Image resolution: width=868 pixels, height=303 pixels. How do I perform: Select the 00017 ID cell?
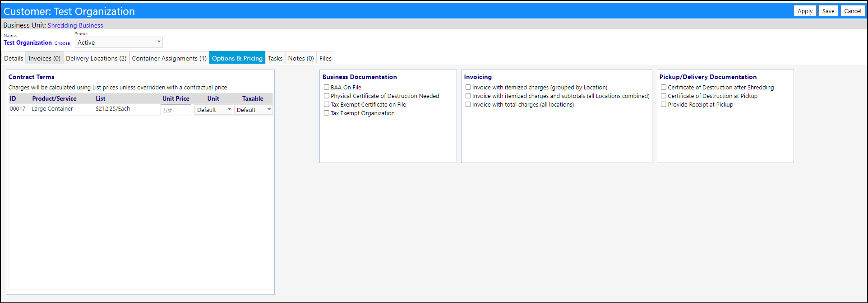(18, 109)
